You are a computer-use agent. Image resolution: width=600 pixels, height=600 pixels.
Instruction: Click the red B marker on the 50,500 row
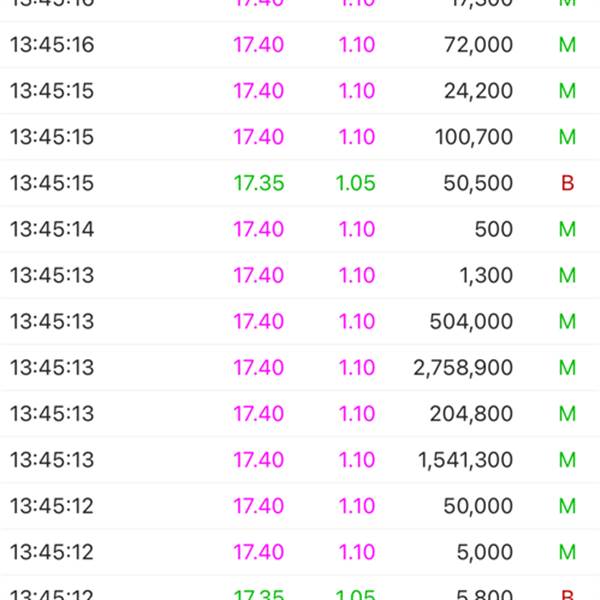[x=567, y=183]
